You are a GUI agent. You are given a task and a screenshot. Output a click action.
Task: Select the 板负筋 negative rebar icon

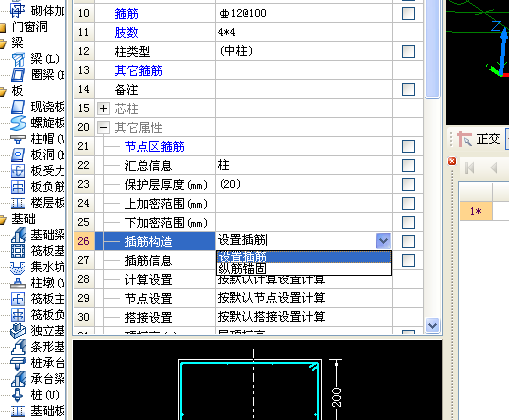coord(18,187)
